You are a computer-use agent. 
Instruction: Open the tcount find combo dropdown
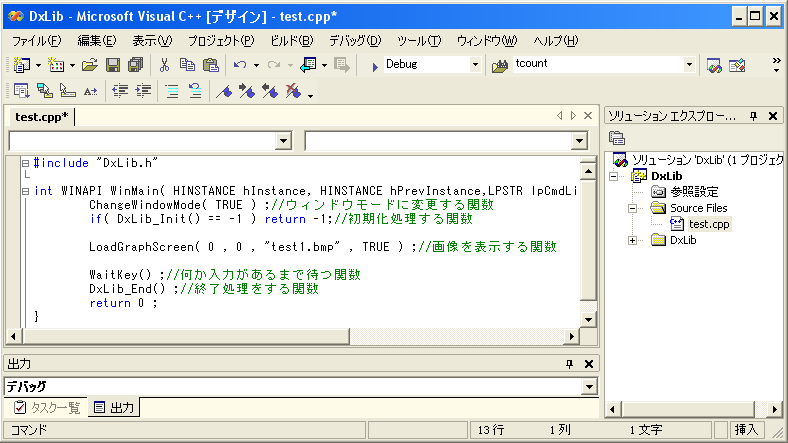tap(689, 65)
